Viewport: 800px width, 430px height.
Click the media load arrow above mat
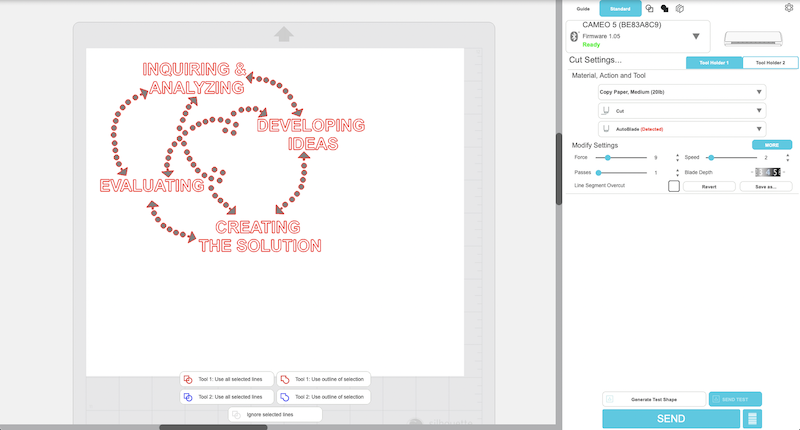(284, 35)
